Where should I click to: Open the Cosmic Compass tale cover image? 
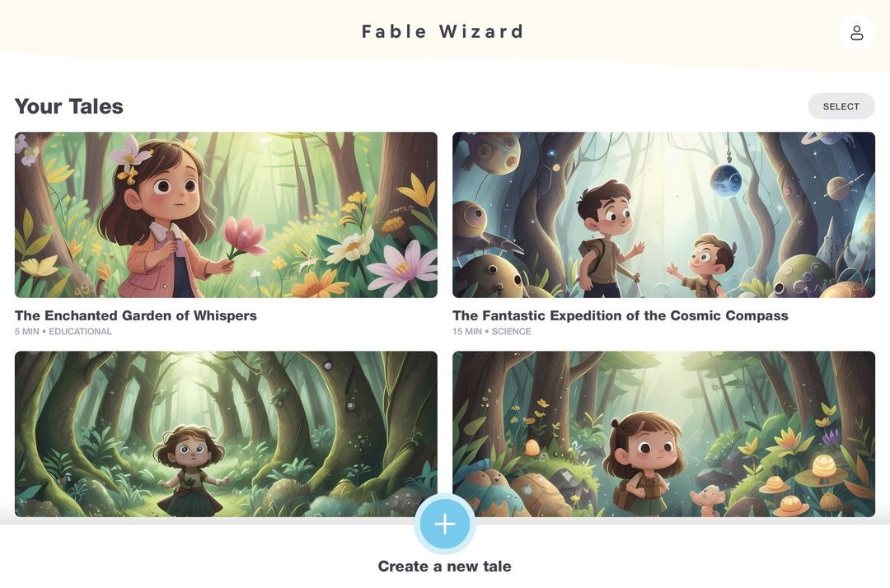[x=663, y=215]
